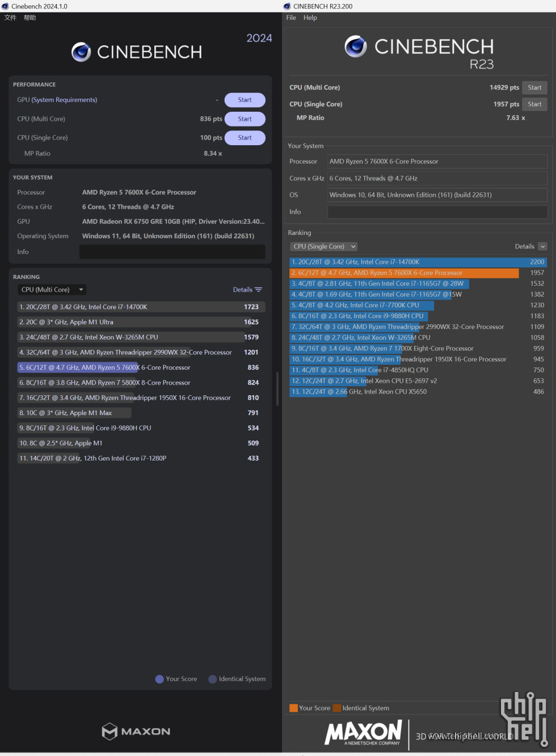Select the Ryzen 5 7600X row scoring 836
Image resolution: width=556 pixels, height=756 pixels.
(x=140, y=368)
